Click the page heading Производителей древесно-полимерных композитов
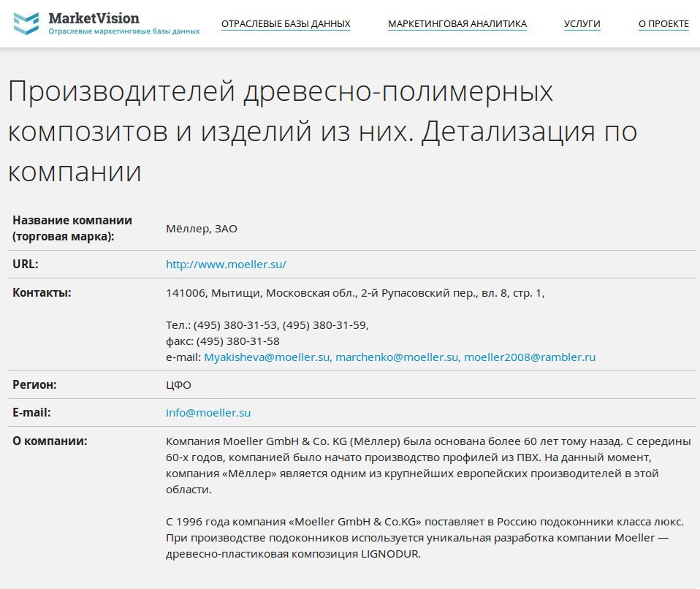The height and width of the screenshot is (589, 700). point(322,132)
